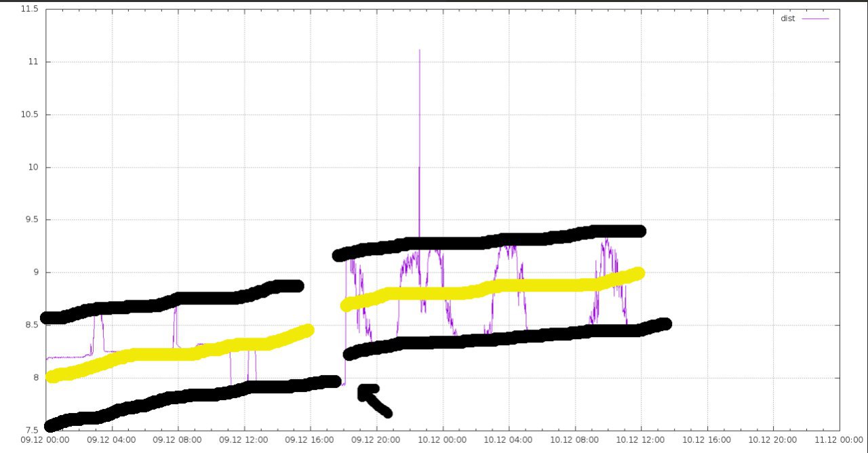
Task: Click the x-axis label 09.12 00:00
Action: pyautogui.click(x=45, y=439)
